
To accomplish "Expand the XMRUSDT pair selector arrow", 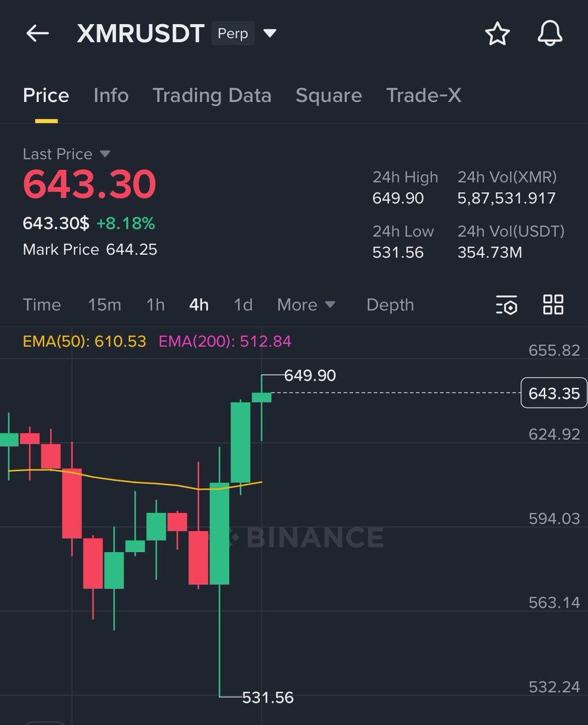I will [270, 33].
